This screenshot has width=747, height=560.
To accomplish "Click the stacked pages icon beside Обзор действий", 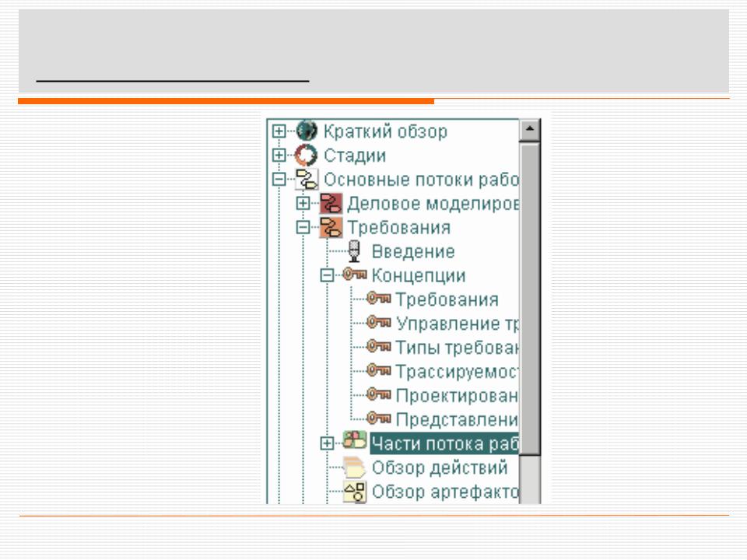I will pos(354,467).
